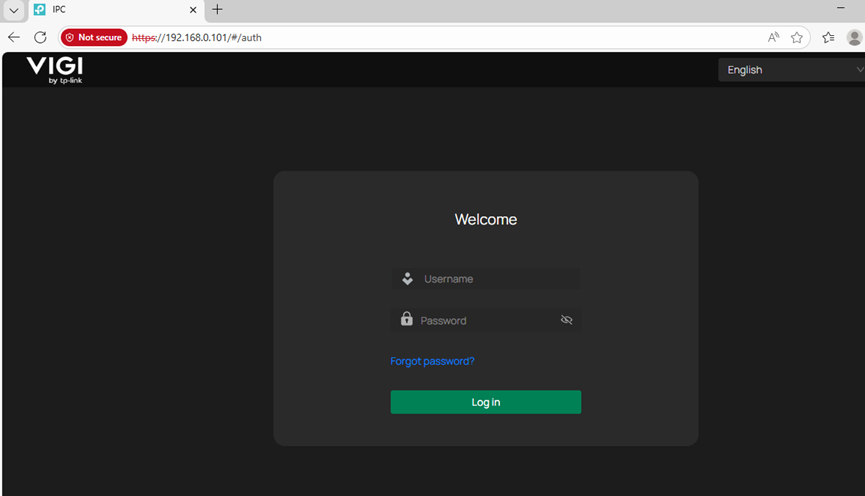Click the user icon beside Username
This screenshot has width=865, height=496.
(407, 279)
